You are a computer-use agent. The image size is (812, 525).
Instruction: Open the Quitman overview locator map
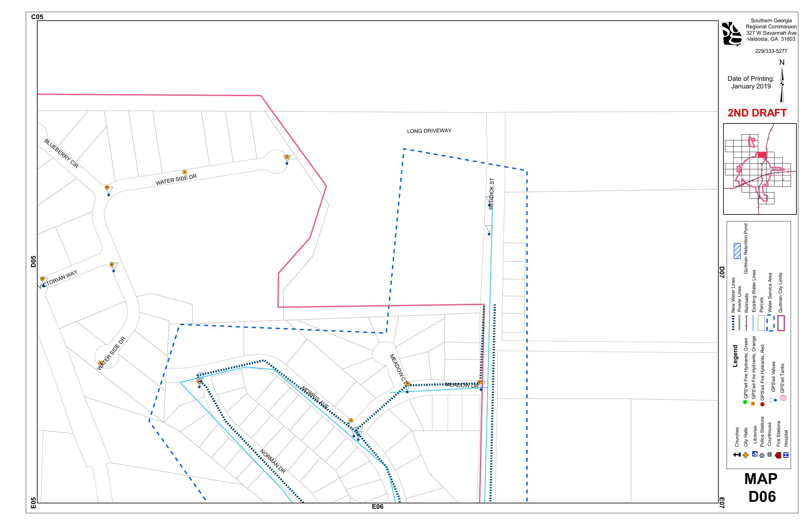click(760, 169)
